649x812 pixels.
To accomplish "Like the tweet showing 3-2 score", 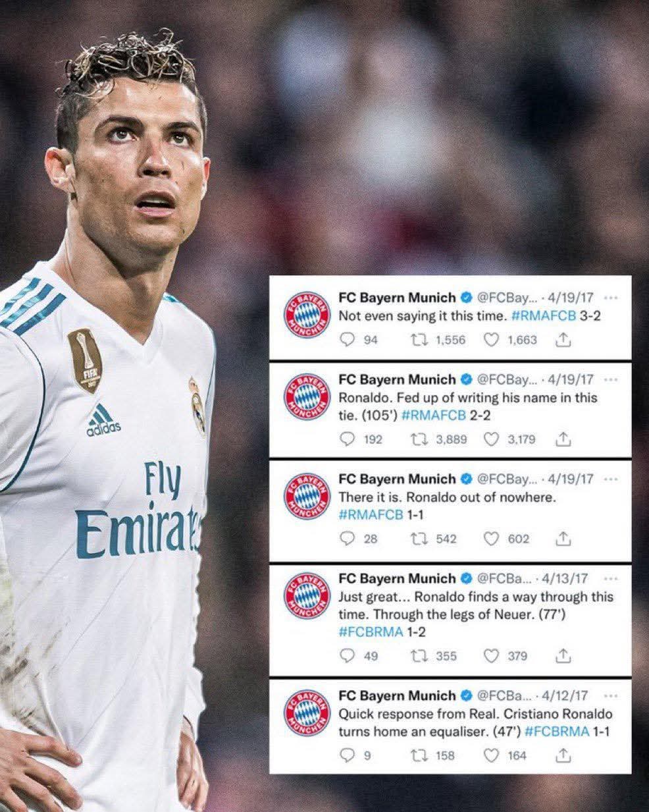I will 491,340.
